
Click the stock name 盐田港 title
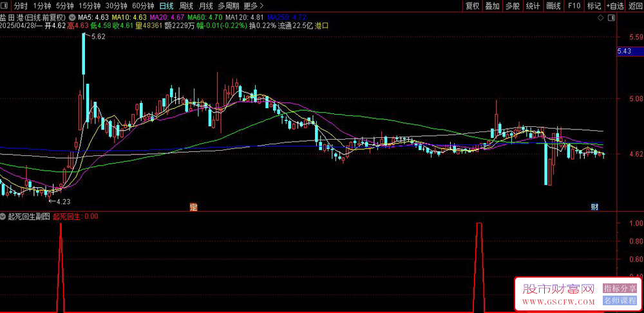(11, 17)
